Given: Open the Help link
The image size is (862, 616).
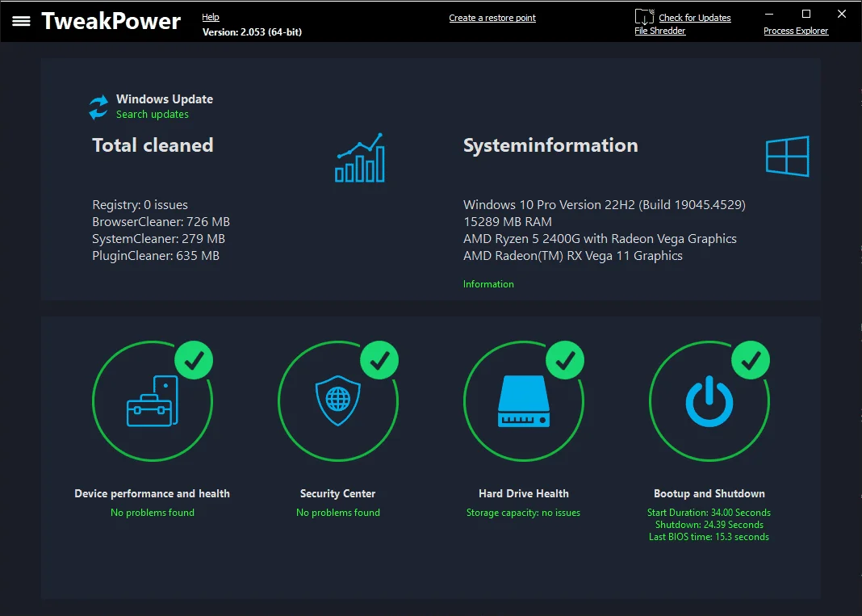Looking at the screenshot, I should [x=211, y=17].
